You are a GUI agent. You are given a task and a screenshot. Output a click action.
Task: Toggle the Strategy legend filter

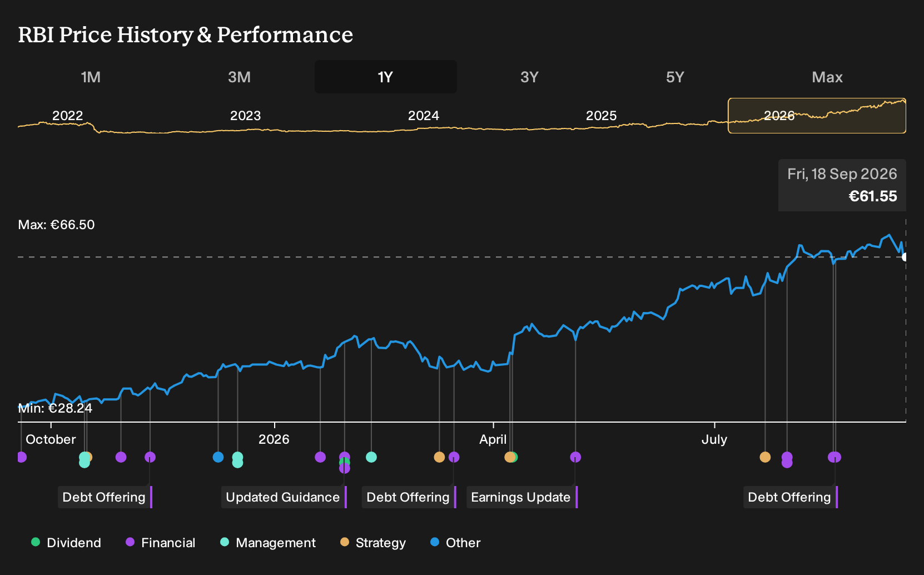[373, 543]
